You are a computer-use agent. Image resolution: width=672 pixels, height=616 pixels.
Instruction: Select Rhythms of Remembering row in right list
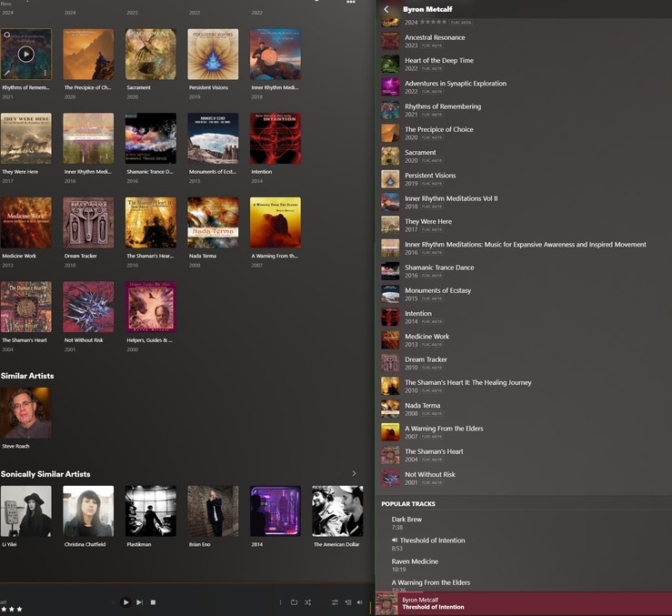click(x=524, y=110)
